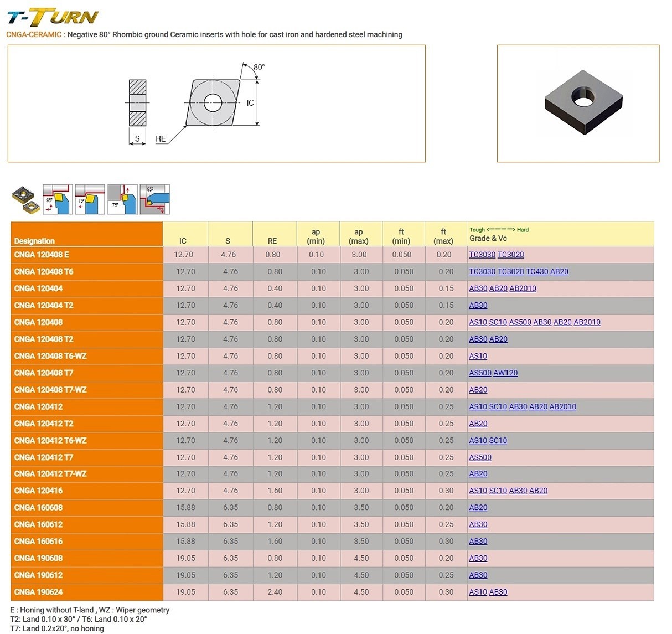Open AS500 grade in CNGA 120408 row
Screen dimensions: 672x634
point(520,322)
